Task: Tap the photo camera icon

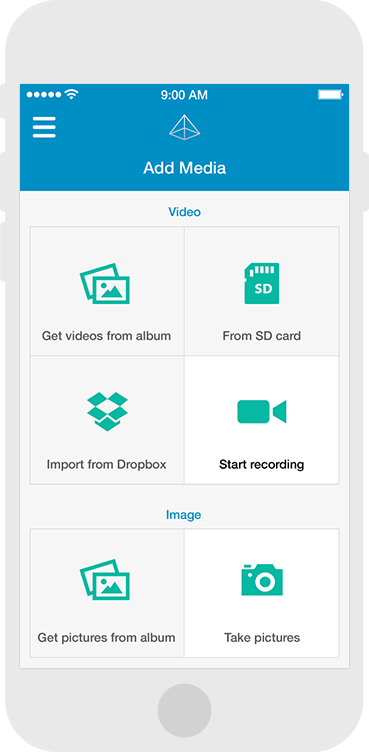Action: pyautogui.click(x=262, y=580)
